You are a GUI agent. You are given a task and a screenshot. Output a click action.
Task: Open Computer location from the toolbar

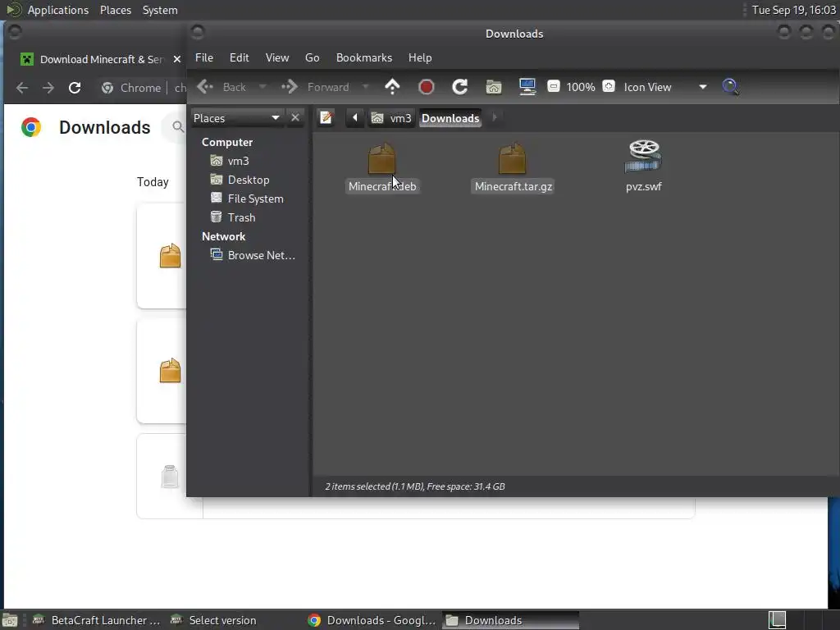[527, 87]
